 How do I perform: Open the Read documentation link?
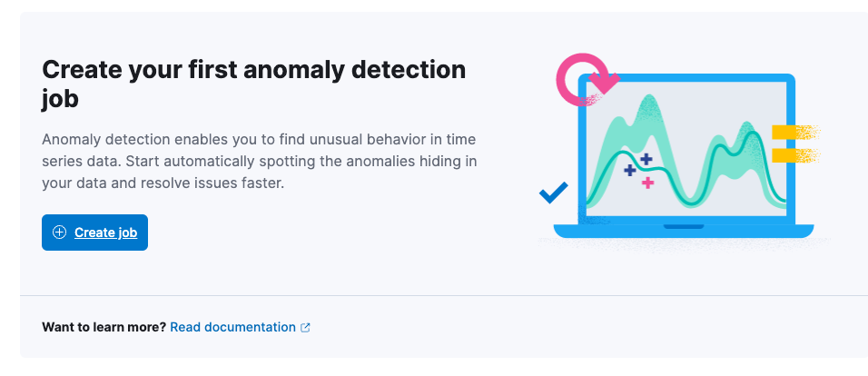pyautogui.click(x=232, y=327)
